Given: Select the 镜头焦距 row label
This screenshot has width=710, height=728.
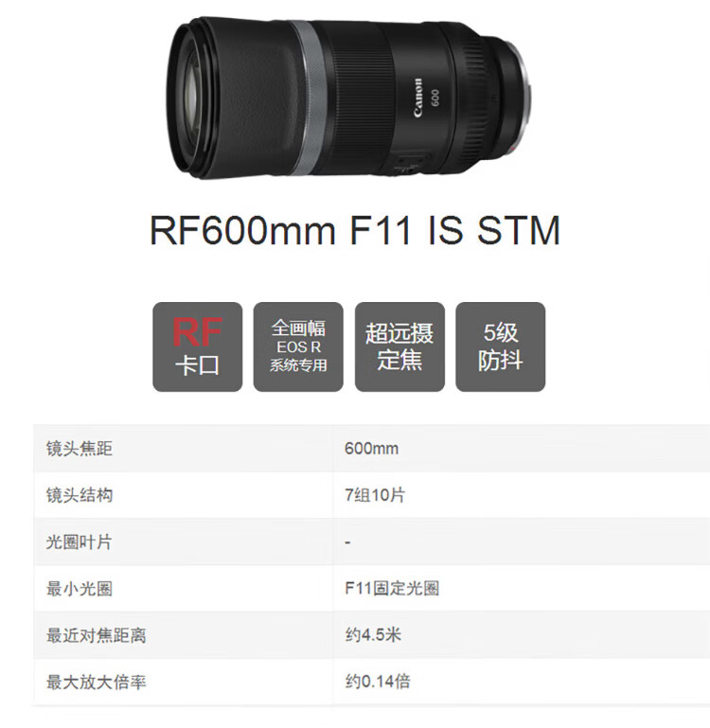Looking at the screenshot, I should click(79, 449).
